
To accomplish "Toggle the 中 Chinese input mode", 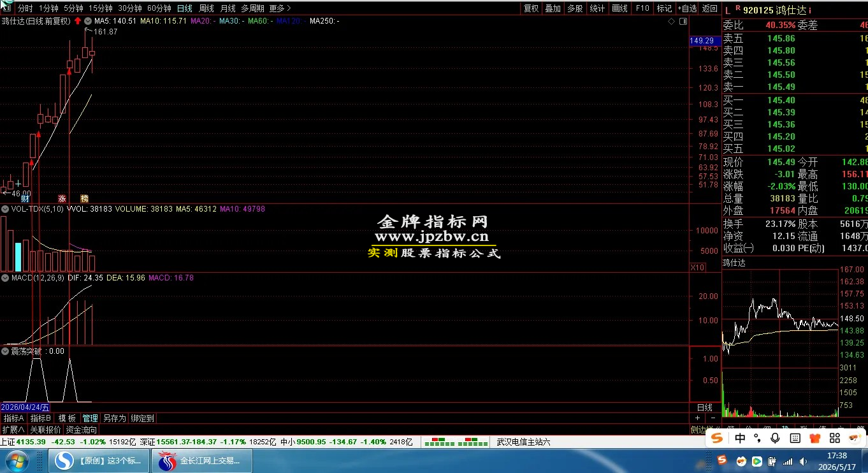I will coord(740,438).
